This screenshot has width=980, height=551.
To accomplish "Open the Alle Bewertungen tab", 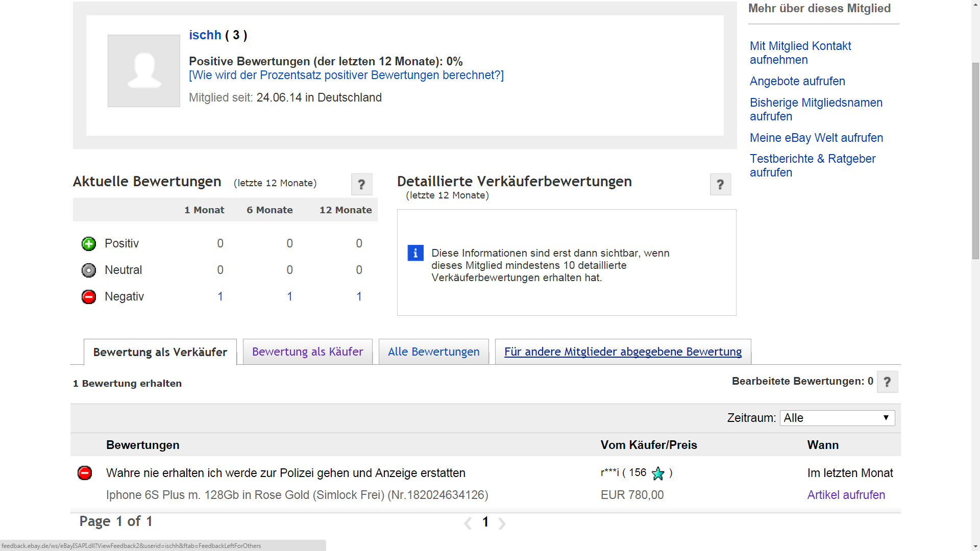I will 433,352.
